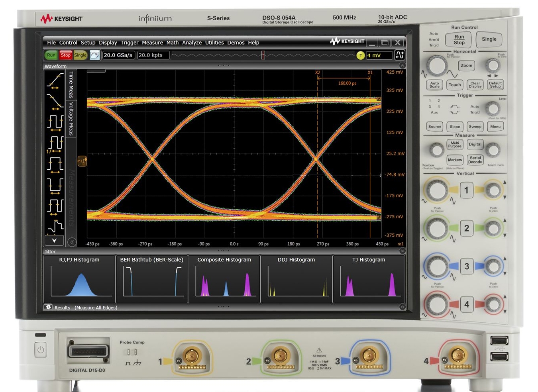Click the DIGITAL D15-D0 connector

[88, 351]
